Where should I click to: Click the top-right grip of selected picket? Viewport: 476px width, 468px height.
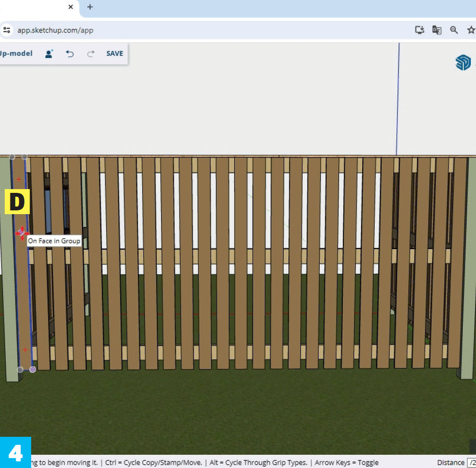point(25,157)
